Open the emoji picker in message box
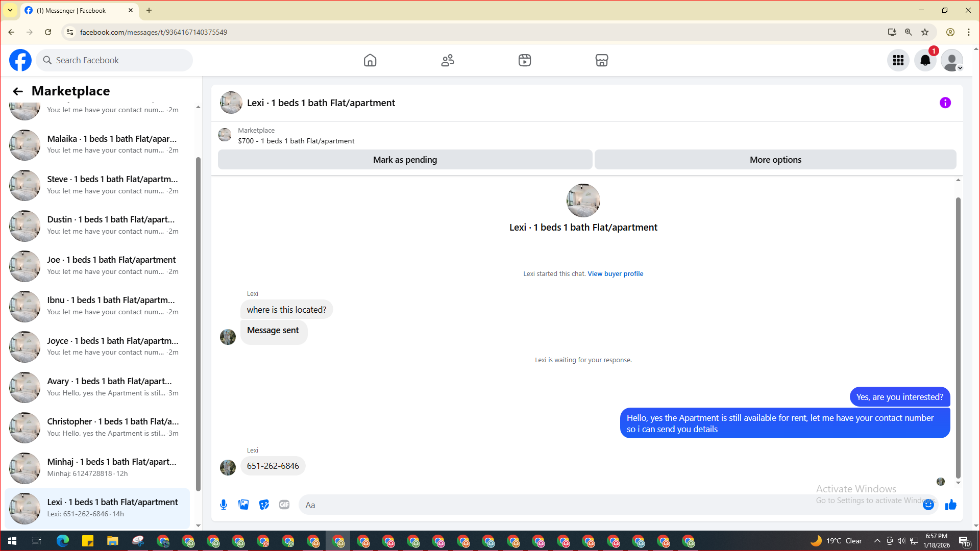Screen dimensions: 980x551 pyautogui.click(x=928, y=505)
